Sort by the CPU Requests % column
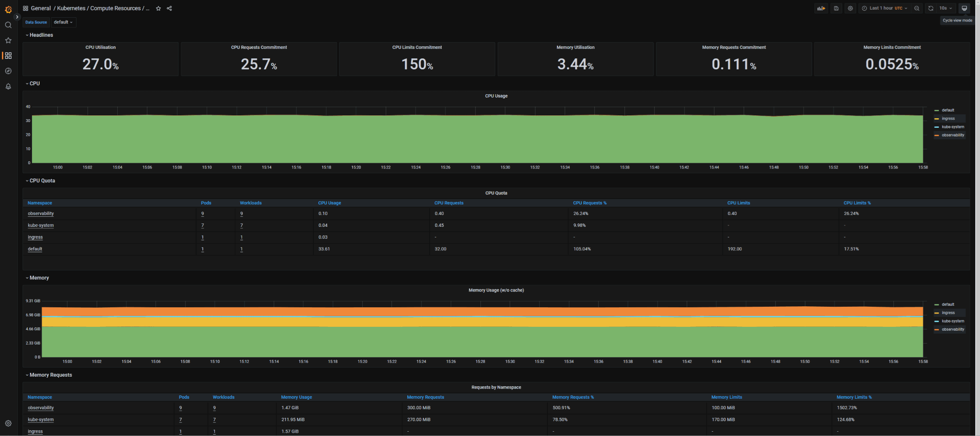The image size is (980, 436). (590, 203)
